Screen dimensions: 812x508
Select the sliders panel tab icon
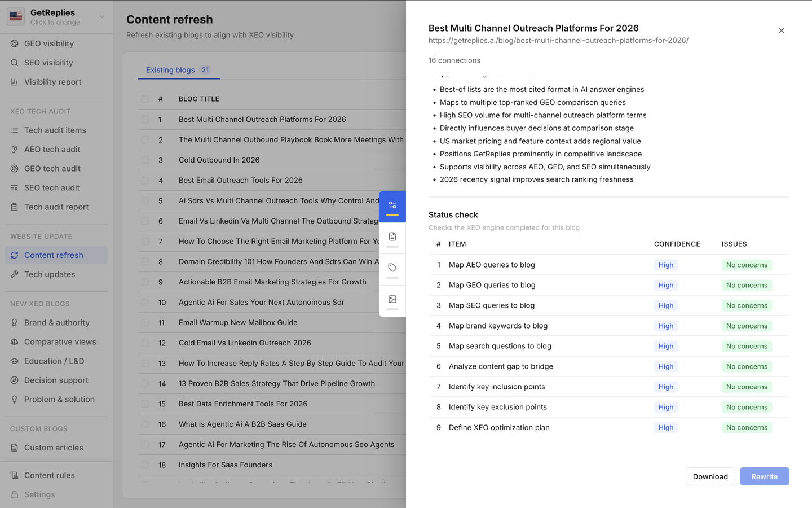(x=392, y=205)
